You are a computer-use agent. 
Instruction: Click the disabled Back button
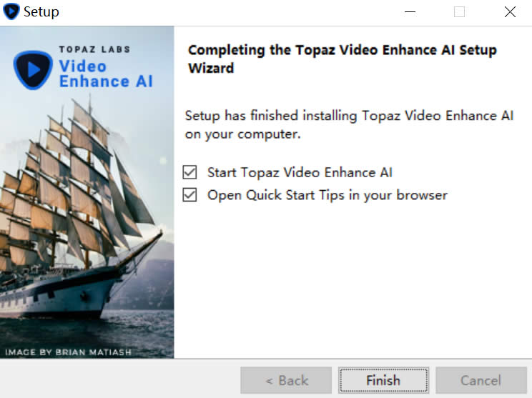click(x=286, y=380)
